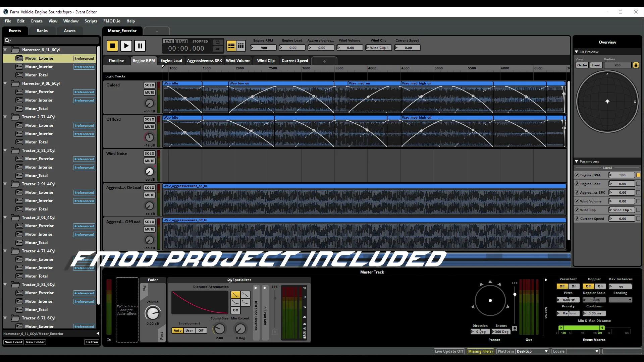Adjust the Fader Volume knob
This screenshot has width=644, height=362.
(x=153, y=313)
